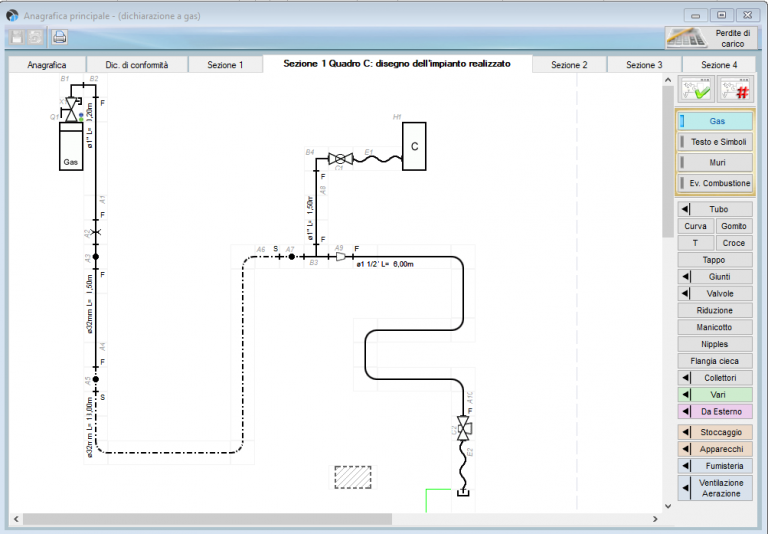This screenshot has width=768, height=534.
Task: Click the Riduzione button
Action: (715, 311)
